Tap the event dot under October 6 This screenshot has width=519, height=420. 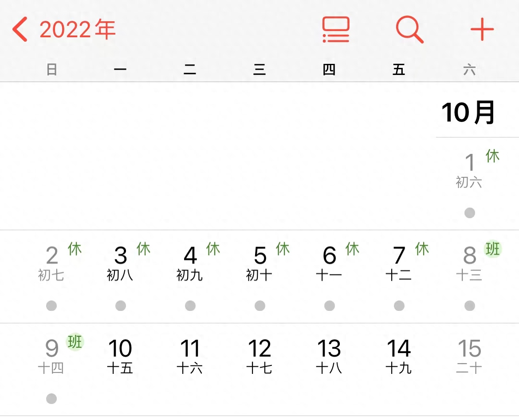[x=329, y=306]
